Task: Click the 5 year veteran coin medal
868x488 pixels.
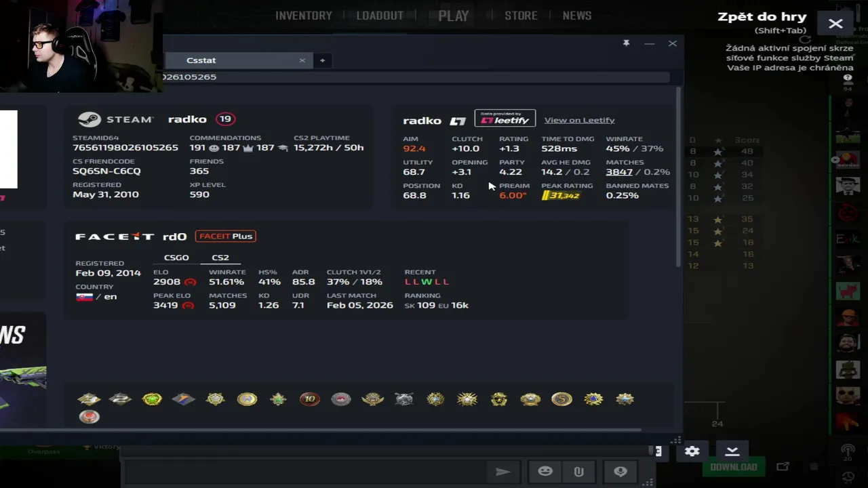Action: click(x=561, y=399)
